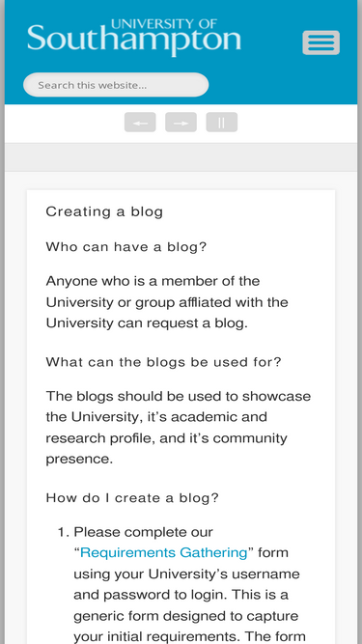The image size is (362, 644).
Task: Click the How do I create a blog heading
Action: click(x=132, y=498)
